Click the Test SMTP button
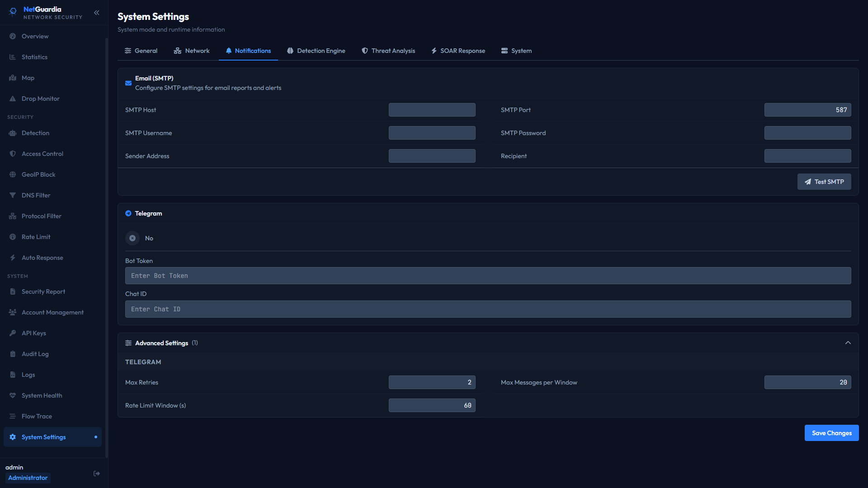Image resolution: width=868 pixels, height=488 pixels. pyautogui.click(x=824, y=182)
